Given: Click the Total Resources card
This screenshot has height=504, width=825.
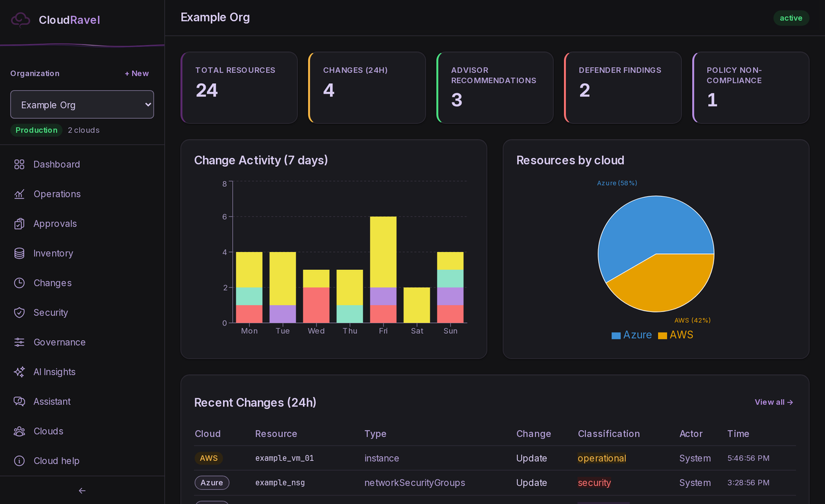Looking at the screenshot, I should click(239, 88).
